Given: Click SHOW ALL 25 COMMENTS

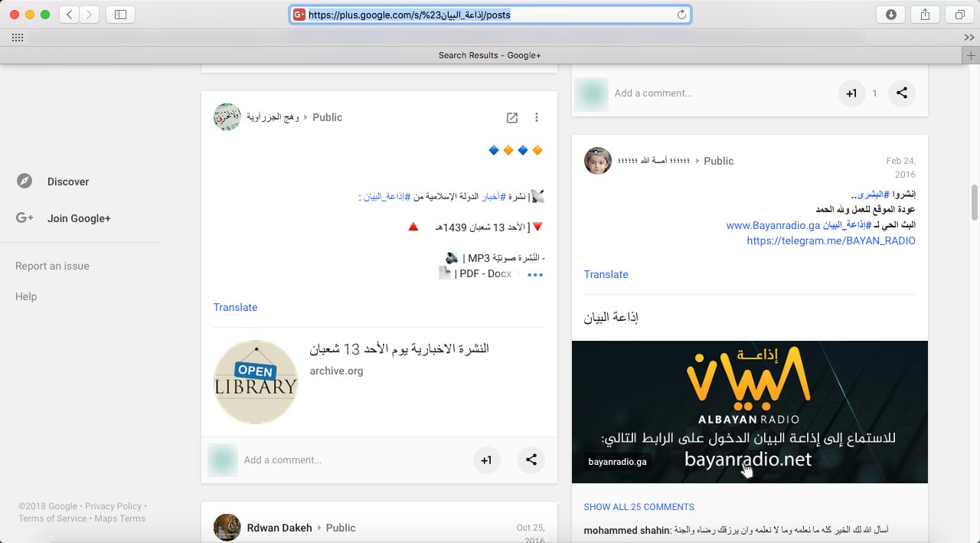Looking at the screenshot, I should tap(639, 507).
